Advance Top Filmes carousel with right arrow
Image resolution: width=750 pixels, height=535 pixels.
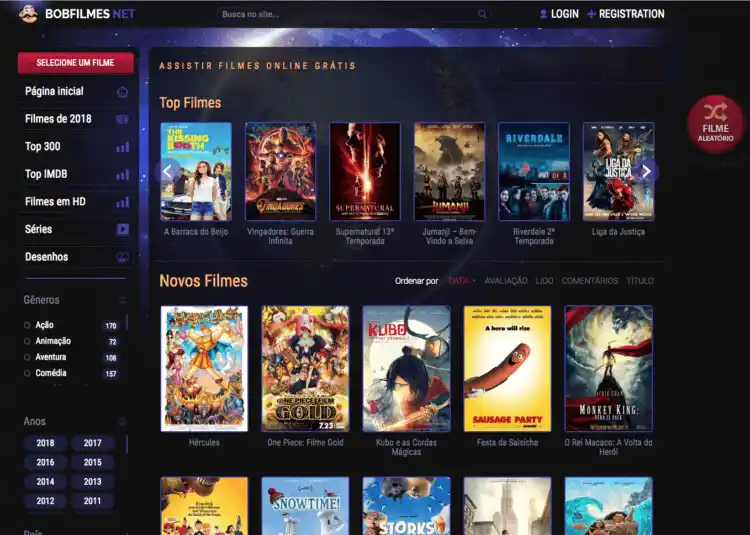[x=646, y=171]
